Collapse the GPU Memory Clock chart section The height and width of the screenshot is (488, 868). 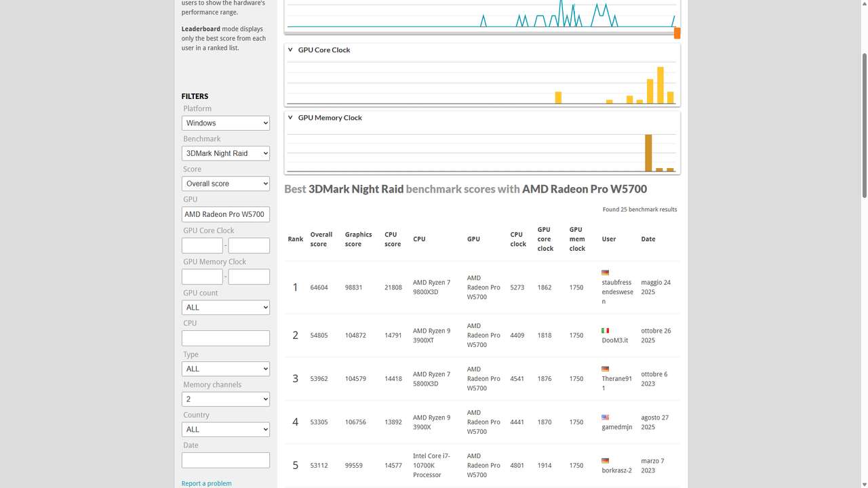click(290, 117)
